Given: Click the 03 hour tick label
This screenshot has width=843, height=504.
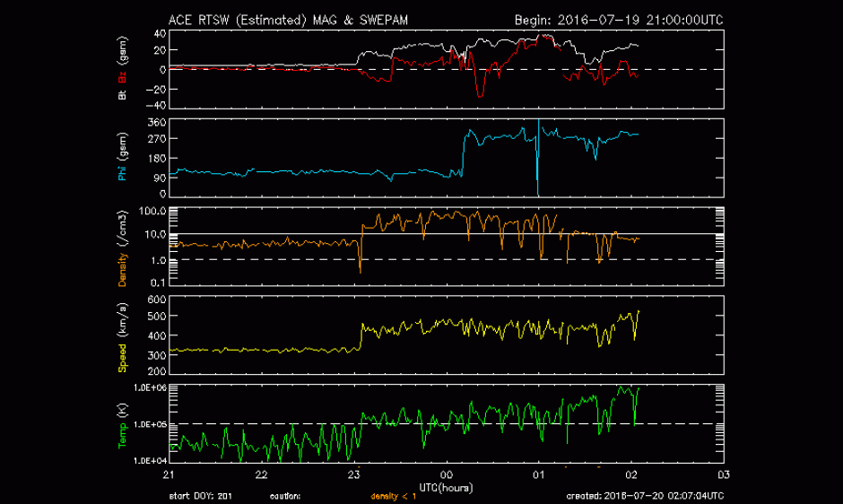Looking at the screenshot, I should [723, 474].
